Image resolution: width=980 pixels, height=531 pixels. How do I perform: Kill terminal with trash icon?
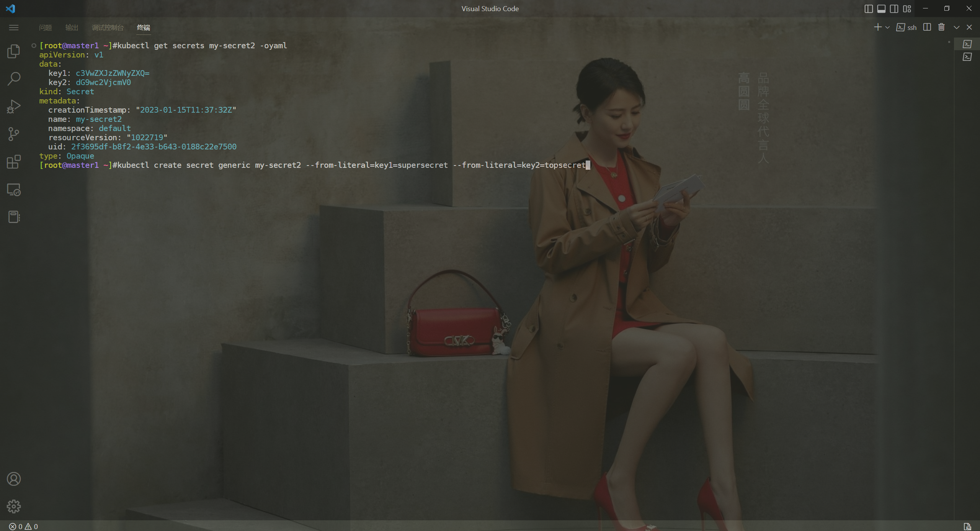point(941,27)
